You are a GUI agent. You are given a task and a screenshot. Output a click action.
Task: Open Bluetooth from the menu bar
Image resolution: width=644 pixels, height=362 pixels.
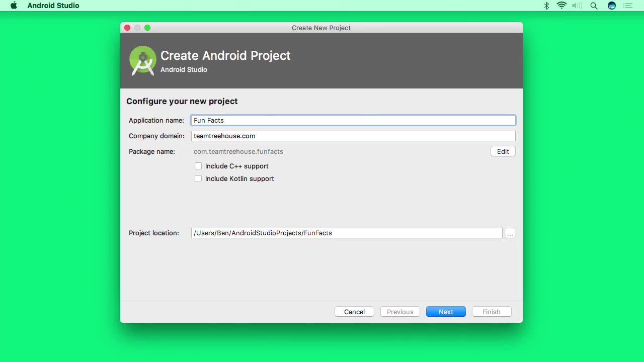pos(545,6)
